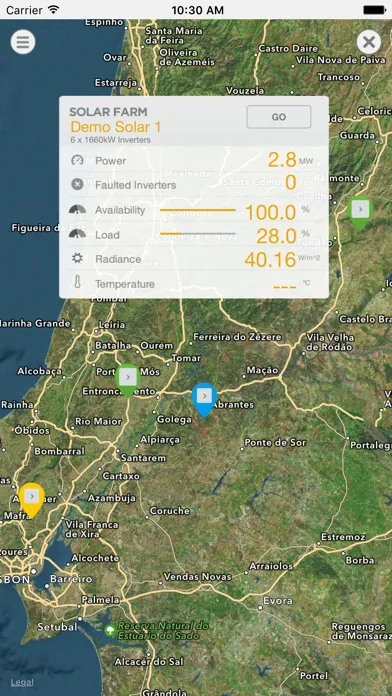Click the Coruche map label
This screenshot has width=392, height=696.
(x=170, y=511)
